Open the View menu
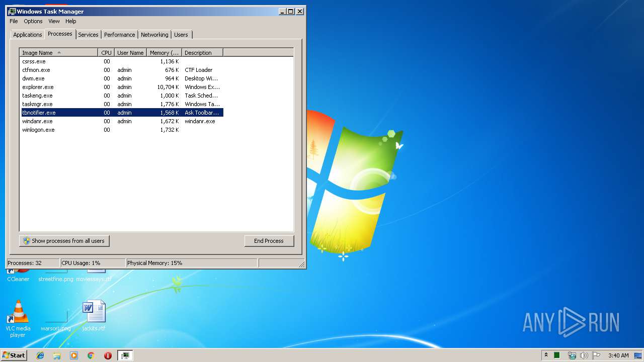The image size is (644, 362). tap(54, 21)
